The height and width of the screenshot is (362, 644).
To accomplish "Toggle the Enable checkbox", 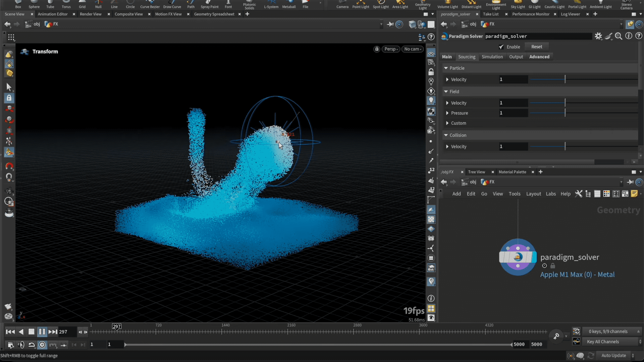I will pos(501,47).
